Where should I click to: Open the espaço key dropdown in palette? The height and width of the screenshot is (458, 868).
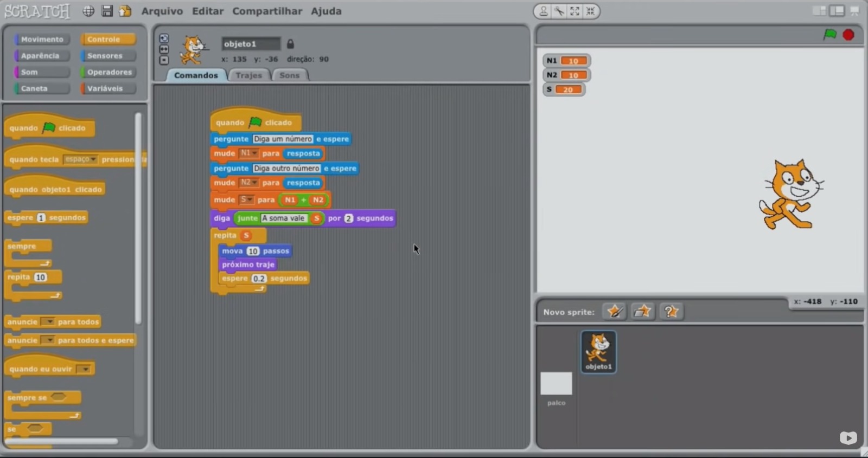coord(80,159)
